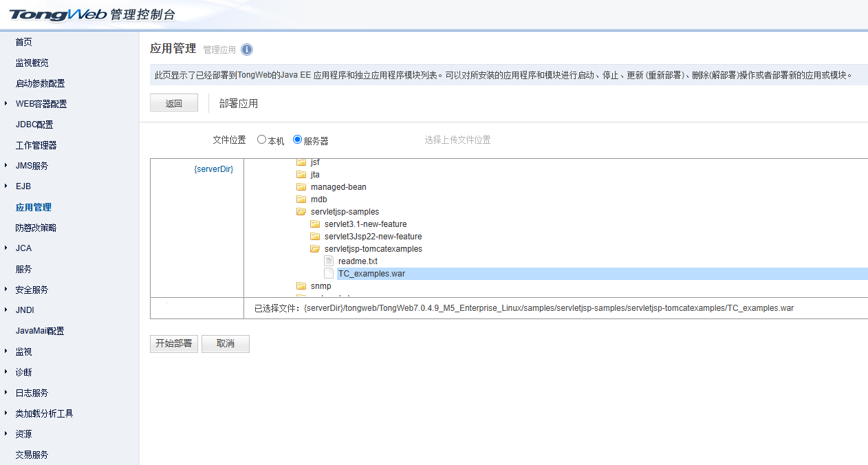Expand the 监视 menu arrow
Screen dimensions: 868x465
click(6, 352)
